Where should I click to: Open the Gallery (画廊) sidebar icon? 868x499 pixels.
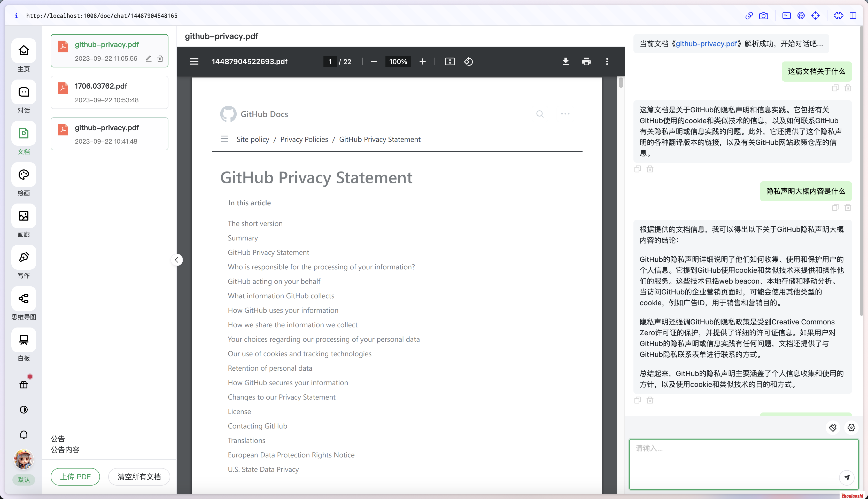[x=24, y=216]
